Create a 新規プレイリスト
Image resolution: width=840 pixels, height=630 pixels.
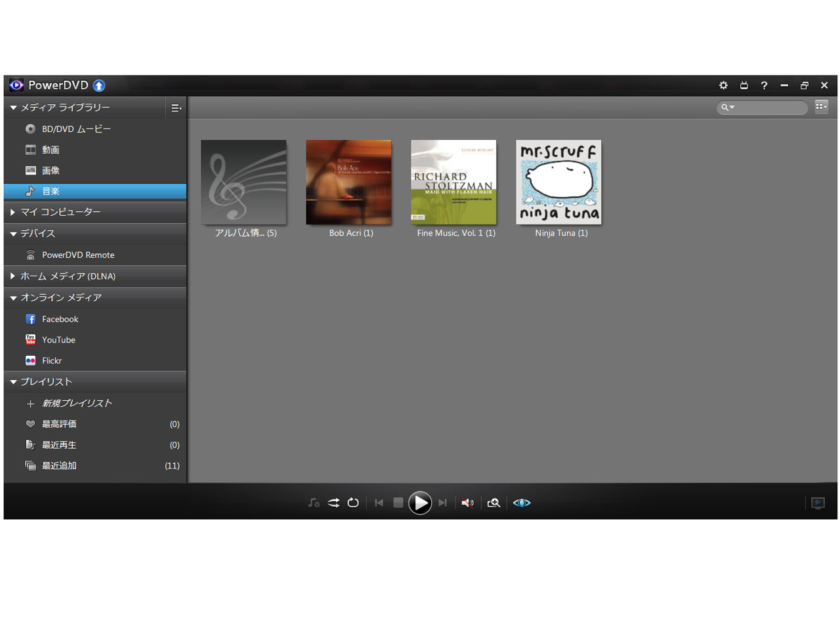[x=95, y=403]
